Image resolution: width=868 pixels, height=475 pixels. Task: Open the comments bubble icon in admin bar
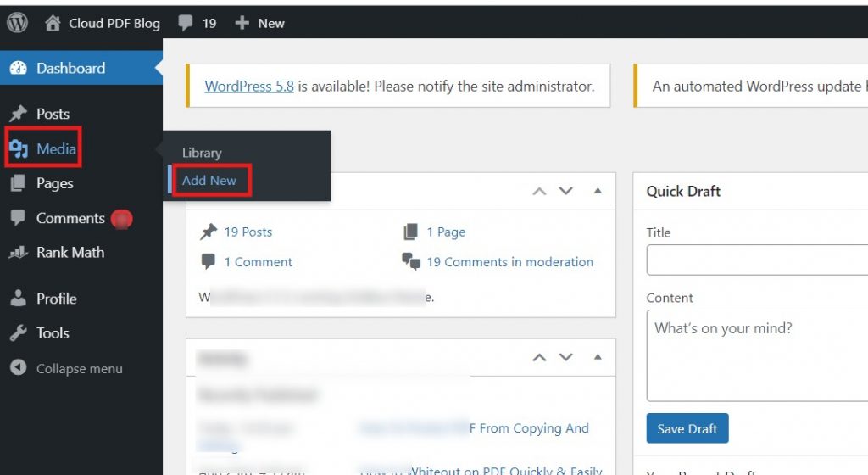(x=186, y=23)
